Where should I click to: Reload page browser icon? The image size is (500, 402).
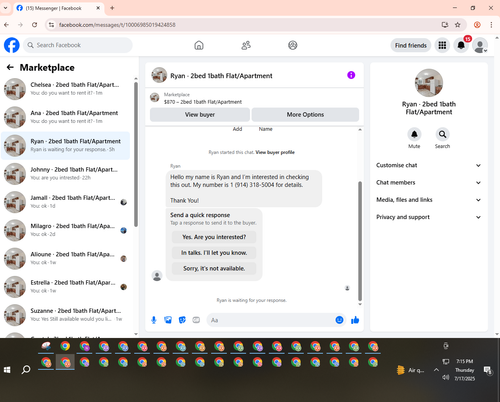tap(35, 25)
